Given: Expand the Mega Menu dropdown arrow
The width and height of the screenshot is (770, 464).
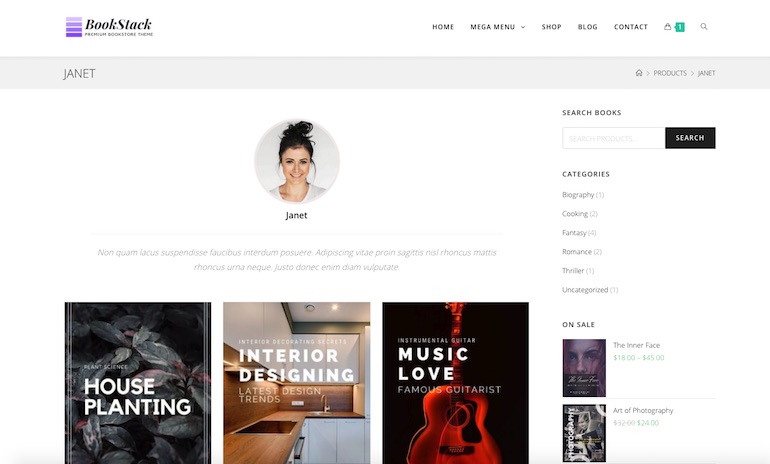Looking at the screenshot, I should pyautogui.click(x=523, y=27).
